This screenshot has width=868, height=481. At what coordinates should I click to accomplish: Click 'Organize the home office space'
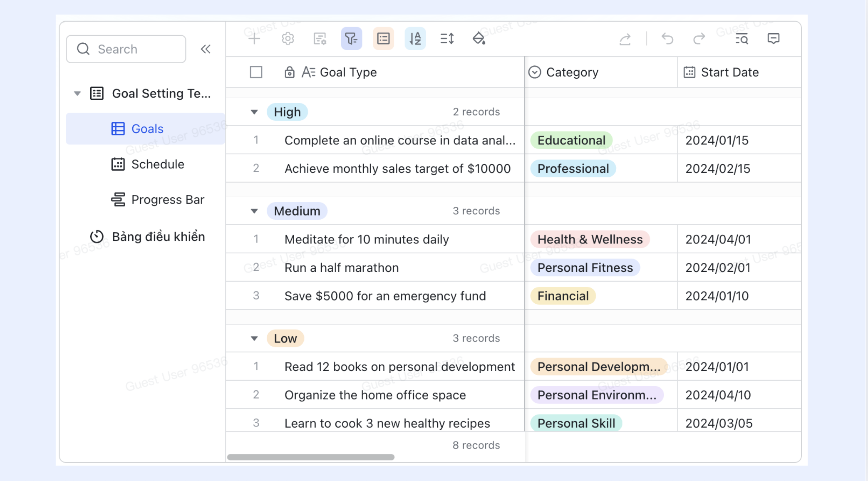375,395
